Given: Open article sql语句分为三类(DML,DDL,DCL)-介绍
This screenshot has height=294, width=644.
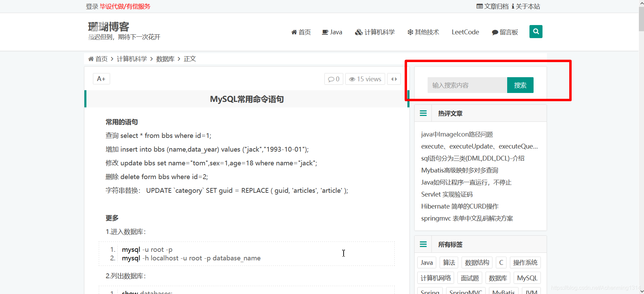Looking at the screenshot, I should [473, 158].
